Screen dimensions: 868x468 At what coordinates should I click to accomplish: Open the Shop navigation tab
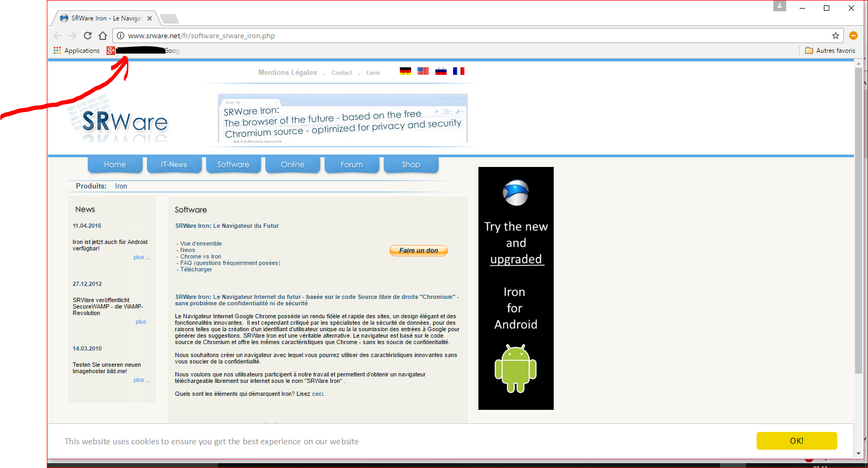point(411,165)
